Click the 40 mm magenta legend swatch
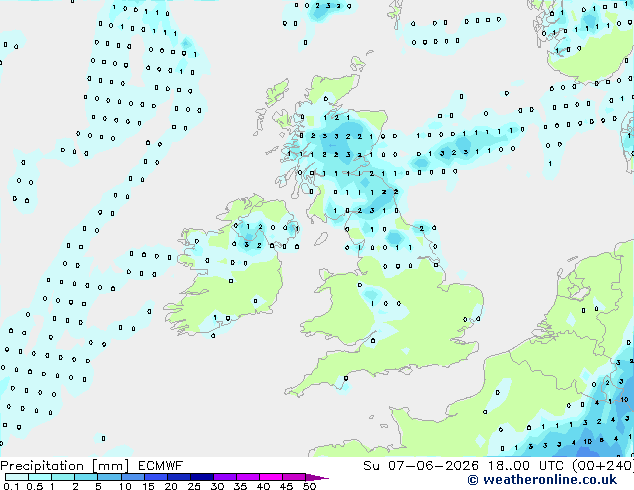634x490 pixels. pyautogui.click(x=271, y=477)
